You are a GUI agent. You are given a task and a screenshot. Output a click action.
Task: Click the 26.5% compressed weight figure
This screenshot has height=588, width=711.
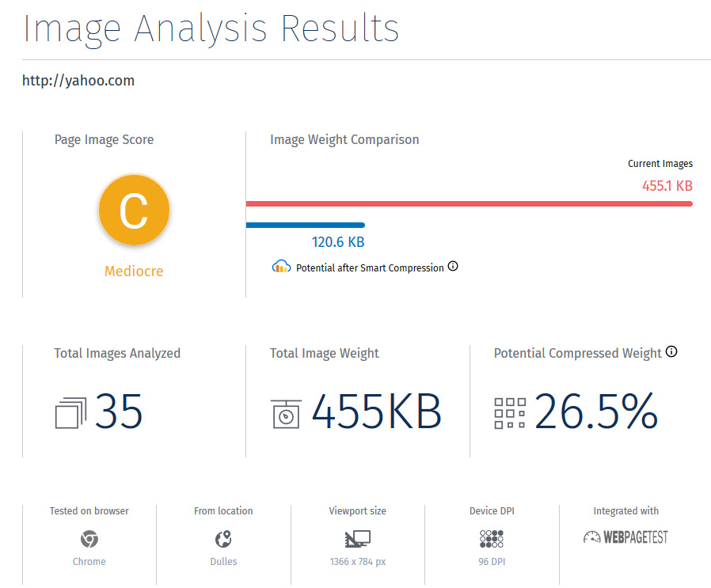coord(596,412)
